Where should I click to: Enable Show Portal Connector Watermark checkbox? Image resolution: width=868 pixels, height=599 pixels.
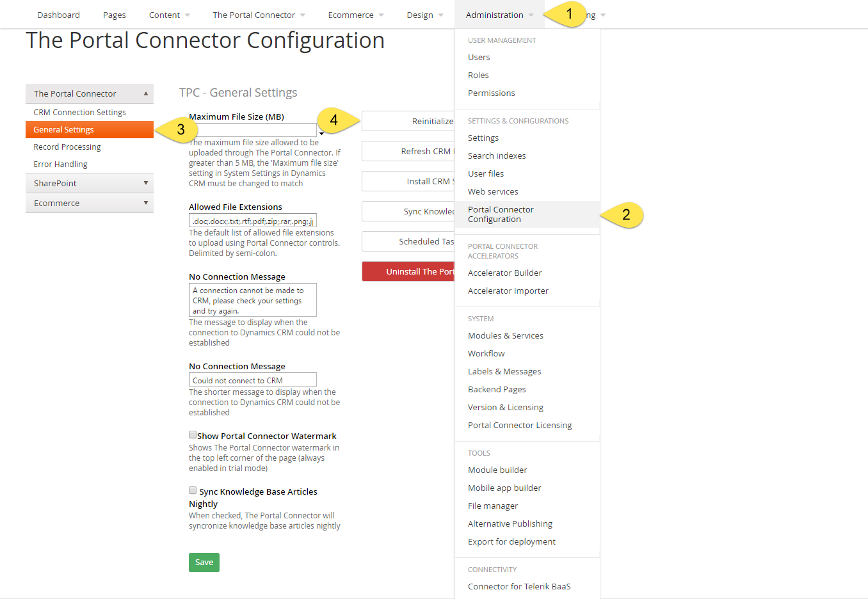[193, 435]
